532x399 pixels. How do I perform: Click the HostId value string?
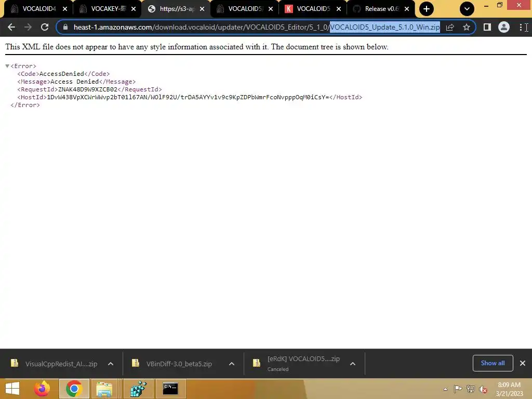[188, 97]
